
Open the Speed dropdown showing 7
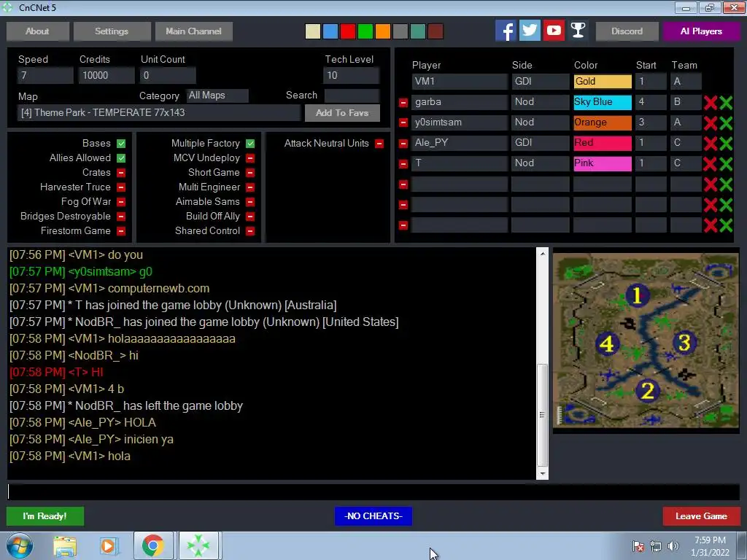(45, 75)
